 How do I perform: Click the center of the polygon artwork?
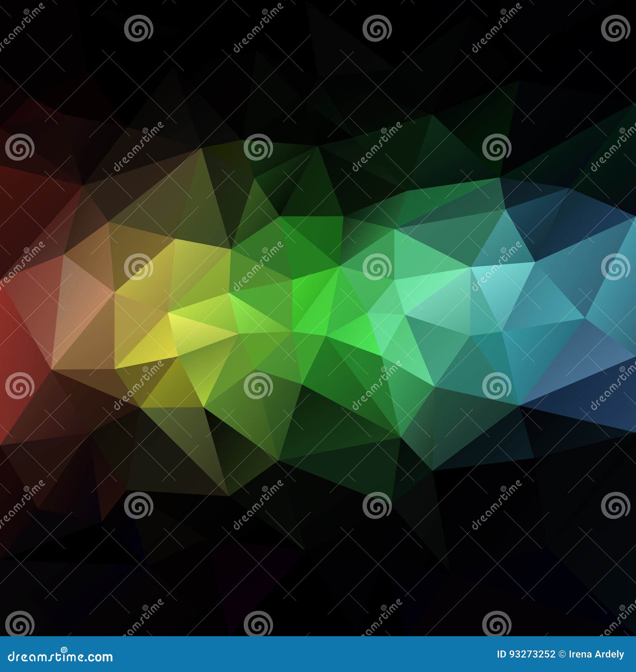[x=318, y=318]
